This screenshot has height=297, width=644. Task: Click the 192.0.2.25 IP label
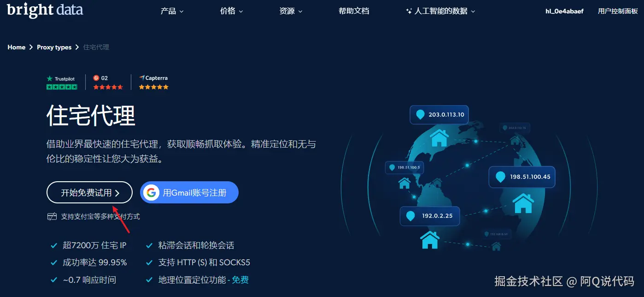click(x=429, y=215)
